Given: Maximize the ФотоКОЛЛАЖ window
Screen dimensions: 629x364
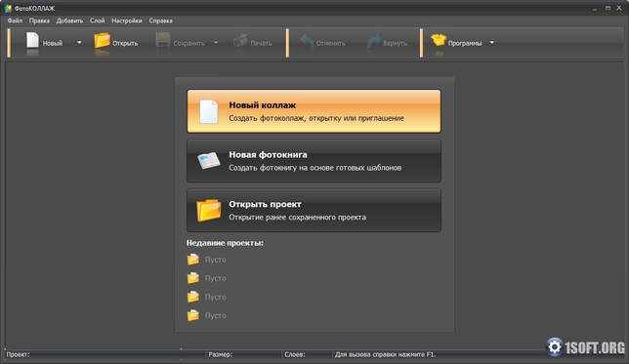Looking at the screenshot, I should 608,8.
